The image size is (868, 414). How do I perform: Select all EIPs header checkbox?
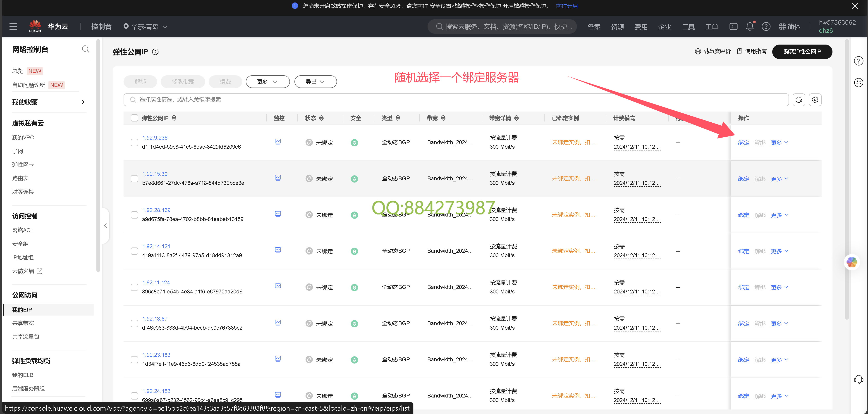134,118
